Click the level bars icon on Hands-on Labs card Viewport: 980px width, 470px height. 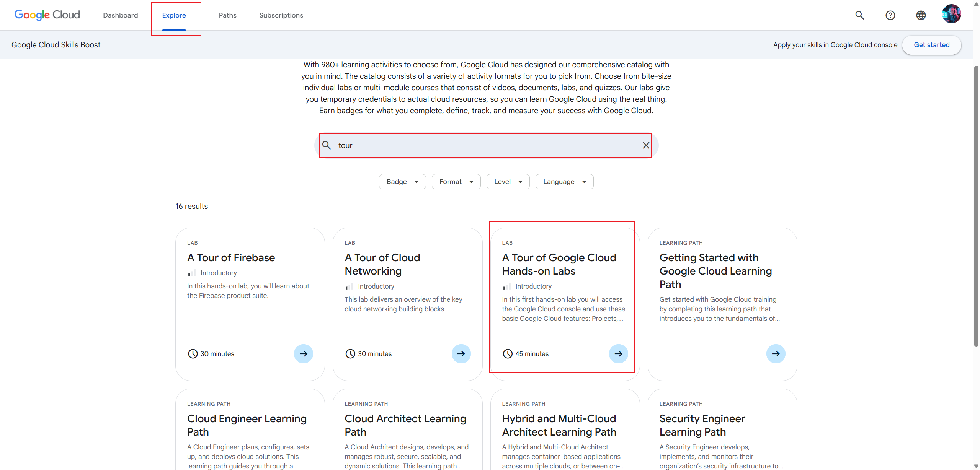tap(507, 286)
